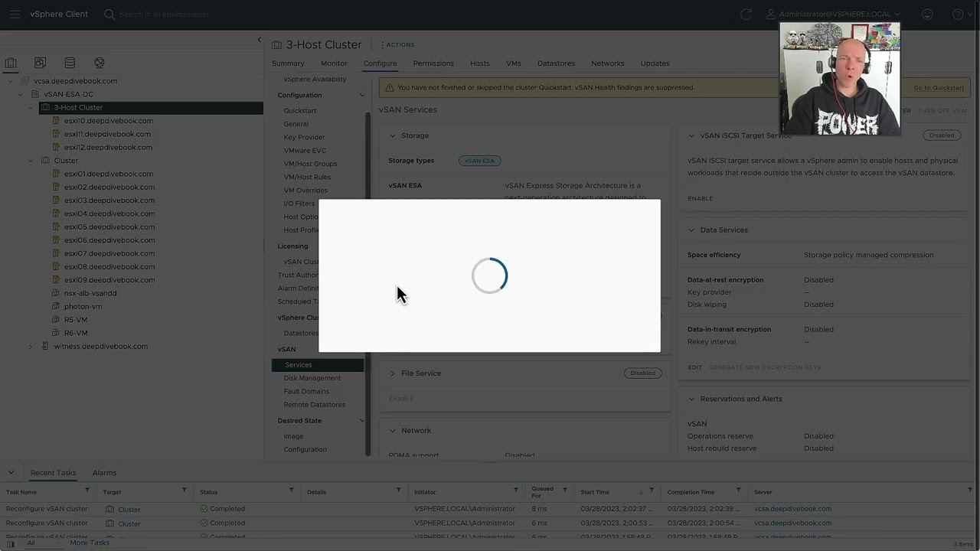Collapse the Network section
The width and height of the screenshot is (980, 551).
point(393,431)
